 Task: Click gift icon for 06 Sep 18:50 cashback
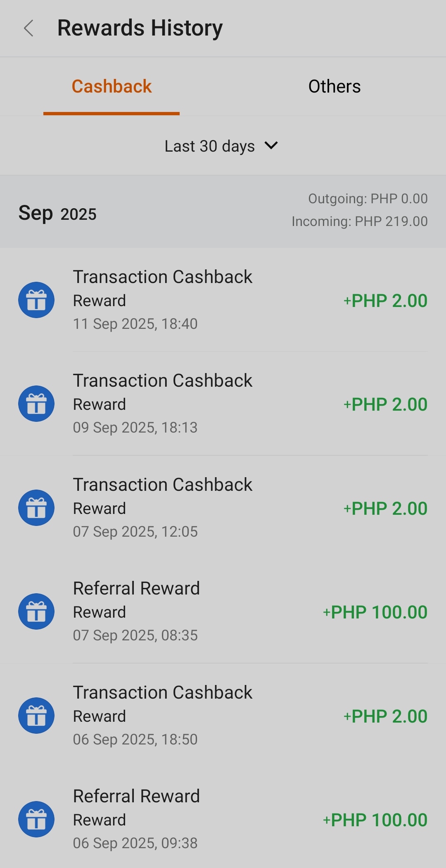[36, 716]
